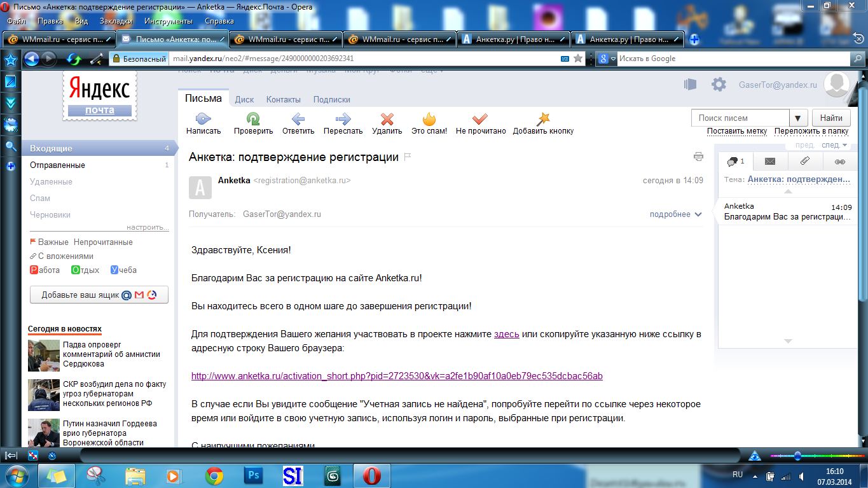868x488 pixels.
Task: Filter by Важные flag label
Action: click(x=49, y=242)
